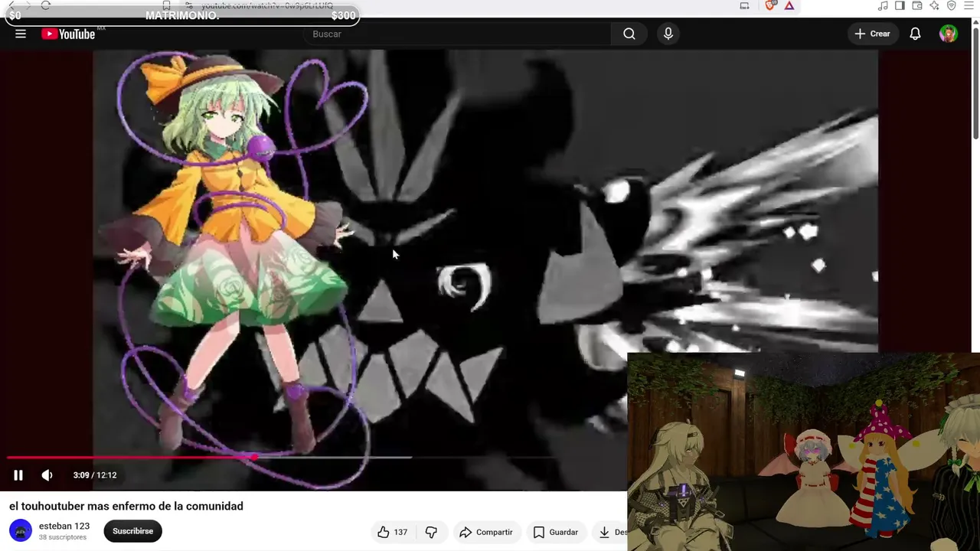
Task: Open the Leo AI sparkle icon
Action: [x=934, y=6]
